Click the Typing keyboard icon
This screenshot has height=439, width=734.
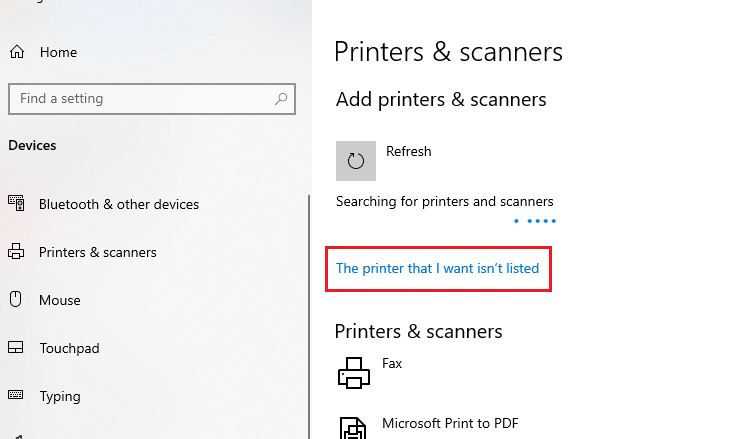tap(16, 396)
